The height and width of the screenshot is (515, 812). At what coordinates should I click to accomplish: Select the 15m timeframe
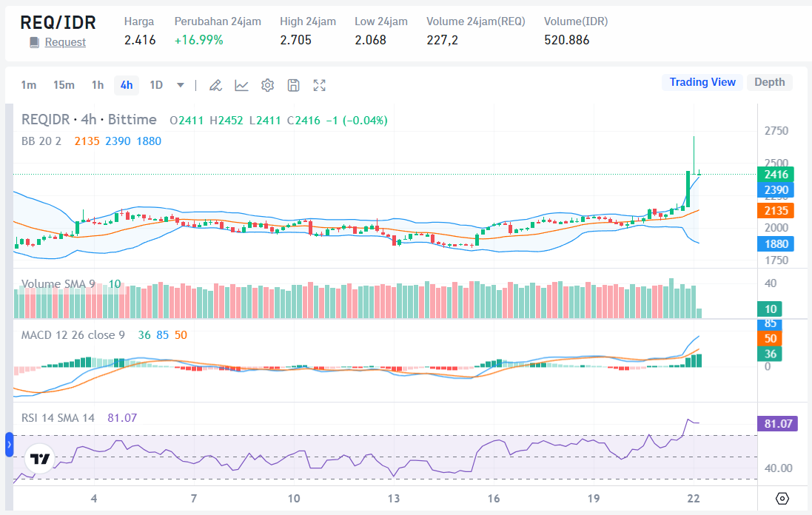(x=64, y=85)
